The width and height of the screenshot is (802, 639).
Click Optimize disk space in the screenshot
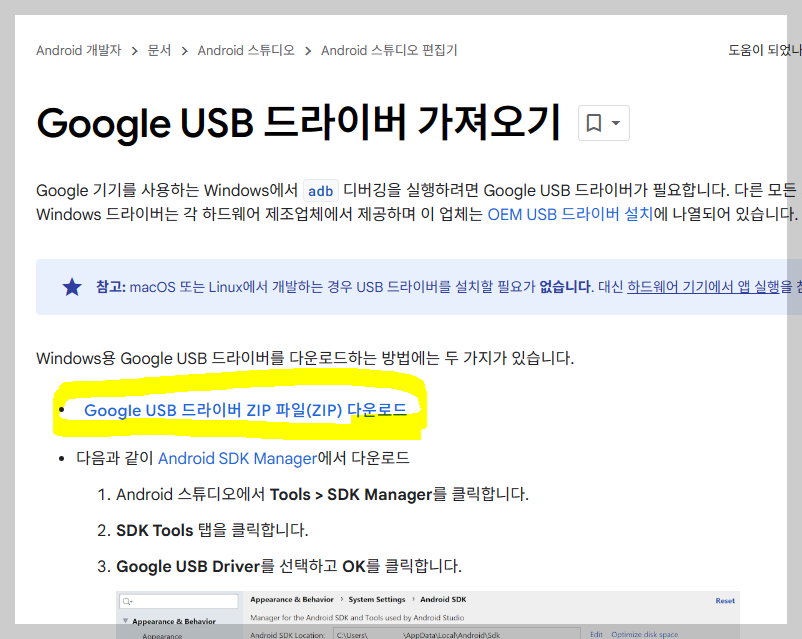644,634
